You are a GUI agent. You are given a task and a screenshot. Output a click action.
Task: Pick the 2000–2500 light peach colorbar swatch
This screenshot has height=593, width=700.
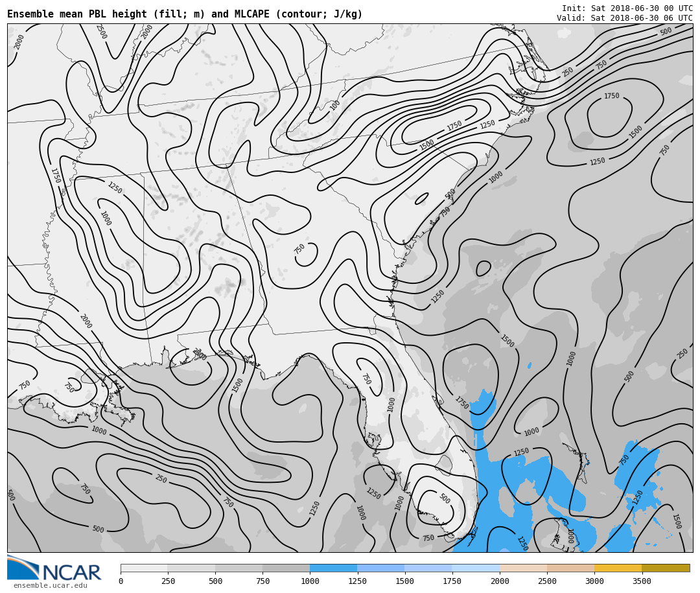pos(523,568)
